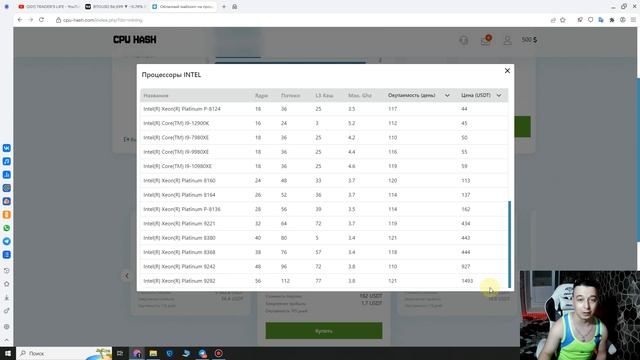Select row Intel Core i9-10980XE
The image size is (640, 360).
pyautogui.click(x=324, y=166)
